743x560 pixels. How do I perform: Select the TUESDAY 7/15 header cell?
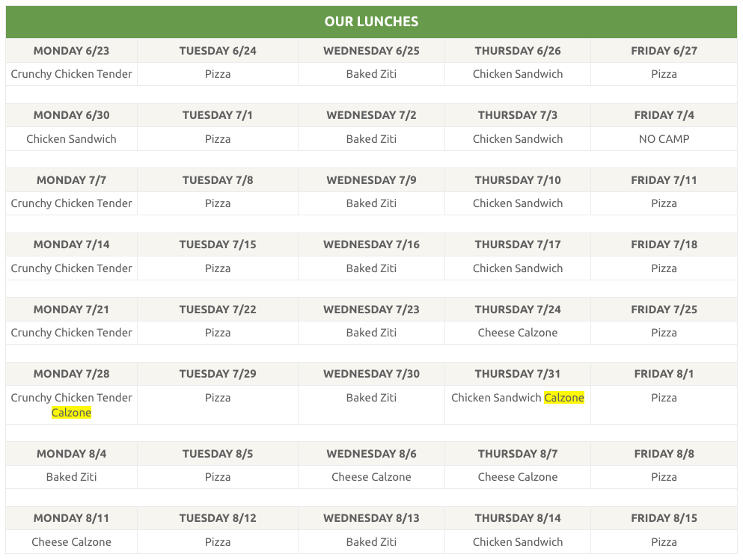(218, 244)
